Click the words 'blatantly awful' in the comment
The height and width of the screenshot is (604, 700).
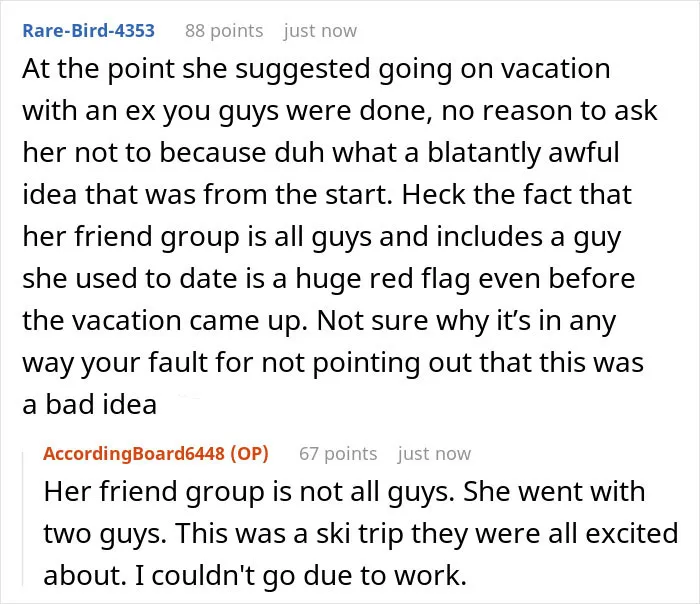pyautogui.click(x=523, y=153)
